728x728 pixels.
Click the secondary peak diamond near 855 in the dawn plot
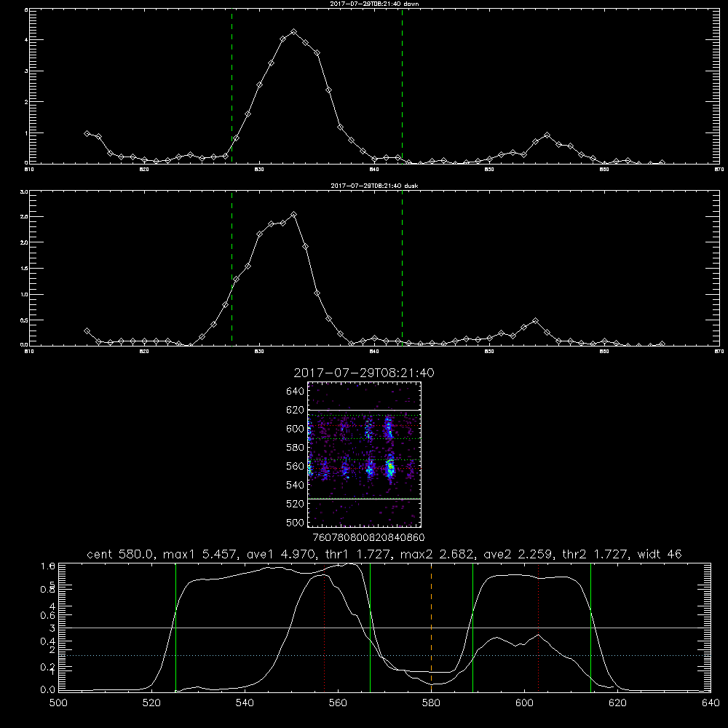[547, 135]
